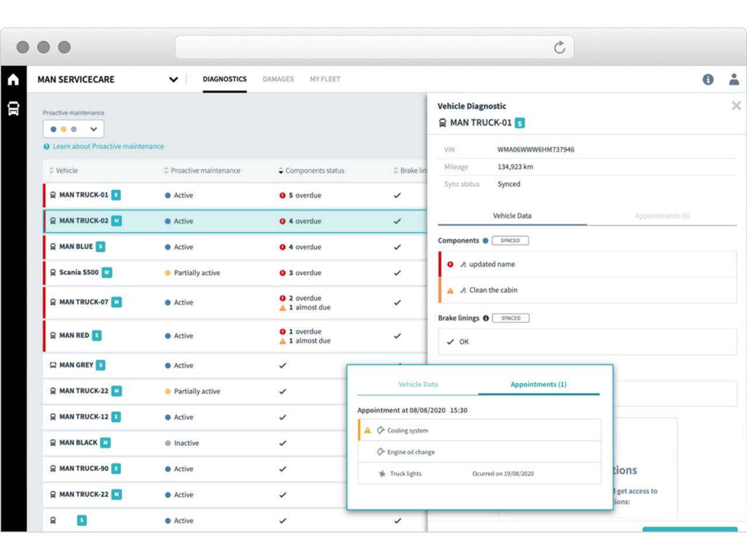The image size is (747, 560).
Task: Sort by Proactive maintenance column
Action: click(x=202, y=170)
